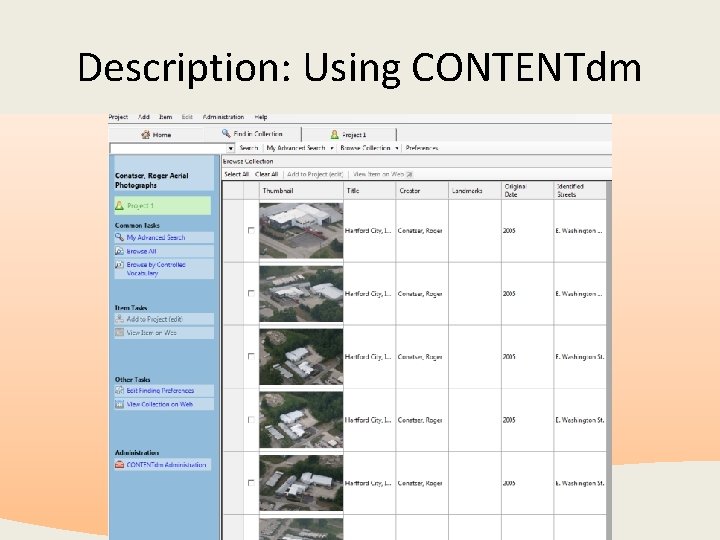720x540 pixels.
Task: Click the Find in Collection magnifier icon
Action: click(226, 134)
